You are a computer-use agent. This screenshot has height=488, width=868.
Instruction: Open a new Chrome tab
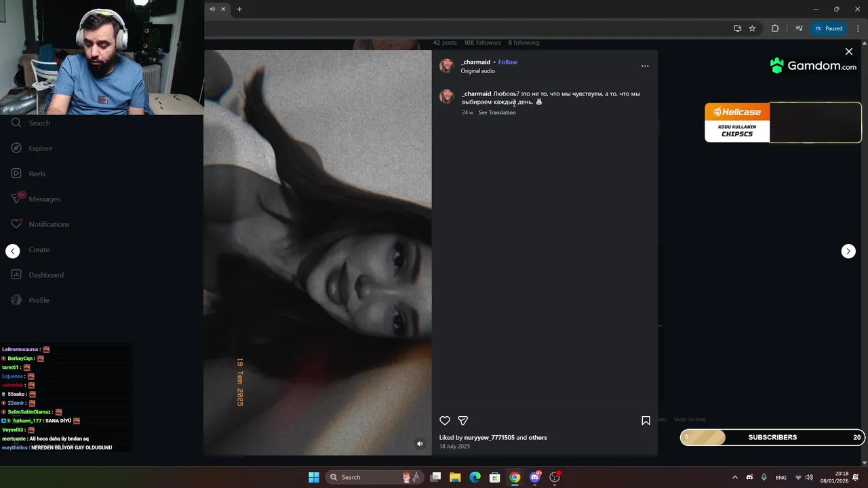click(x=239, y=9)
